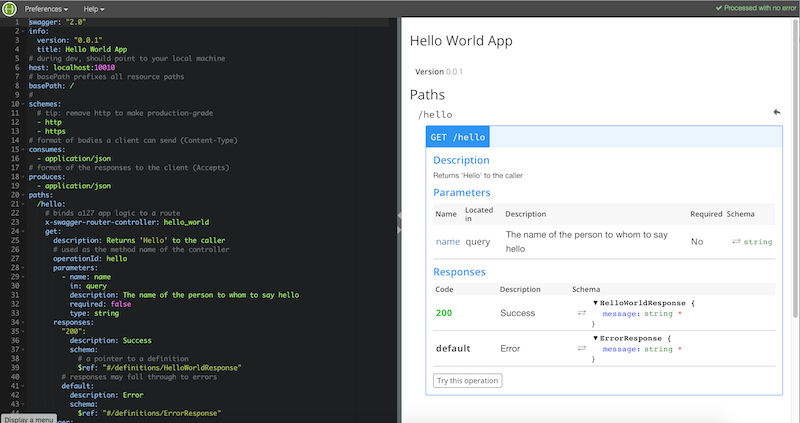Collapse the HelloWorldResponse schema triangle
The height and width of the screenshot is (423, 800).
coord(595,303)
